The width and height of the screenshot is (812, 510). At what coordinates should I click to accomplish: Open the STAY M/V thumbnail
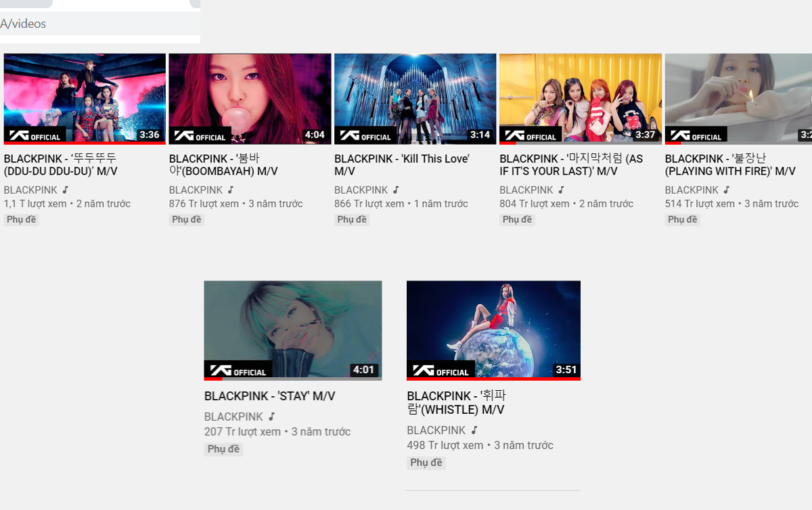pos(293,331)
